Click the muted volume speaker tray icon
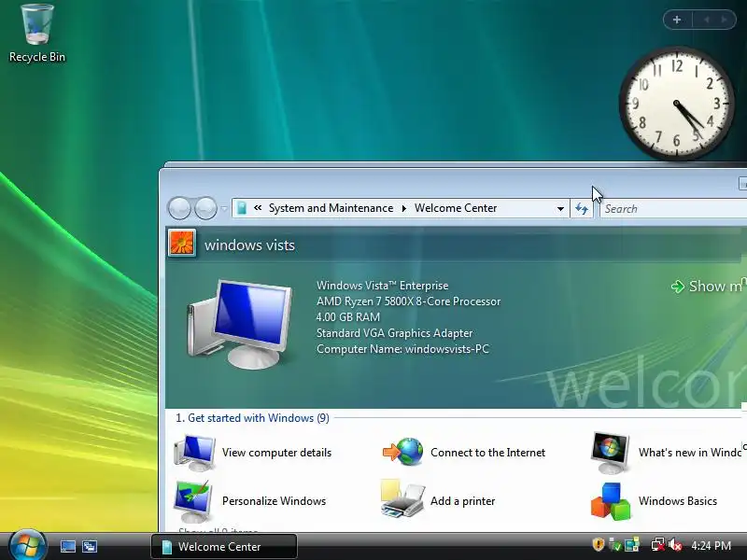The image size is (747, 560). (675, 545)
